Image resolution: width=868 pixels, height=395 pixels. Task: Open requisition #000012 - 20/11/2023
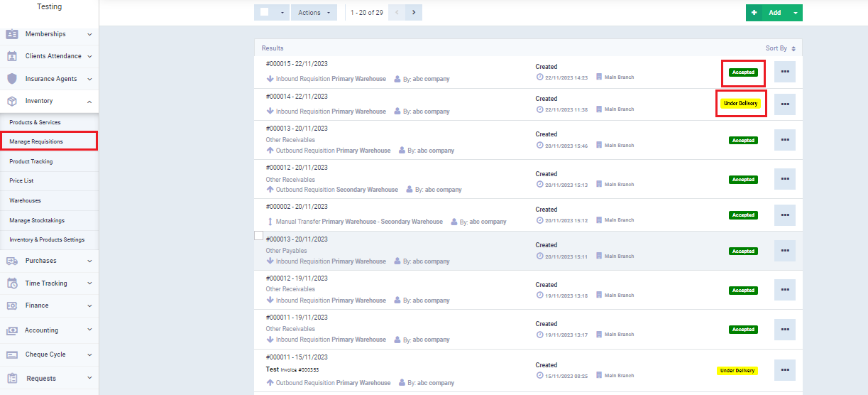pyautogui.click(x=297, y=168)
